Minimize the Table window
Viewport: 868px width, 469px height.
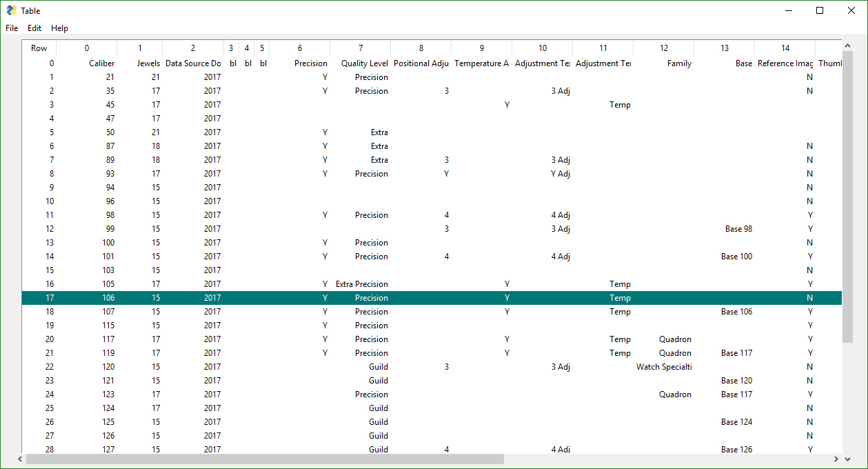tap(788, 10)
